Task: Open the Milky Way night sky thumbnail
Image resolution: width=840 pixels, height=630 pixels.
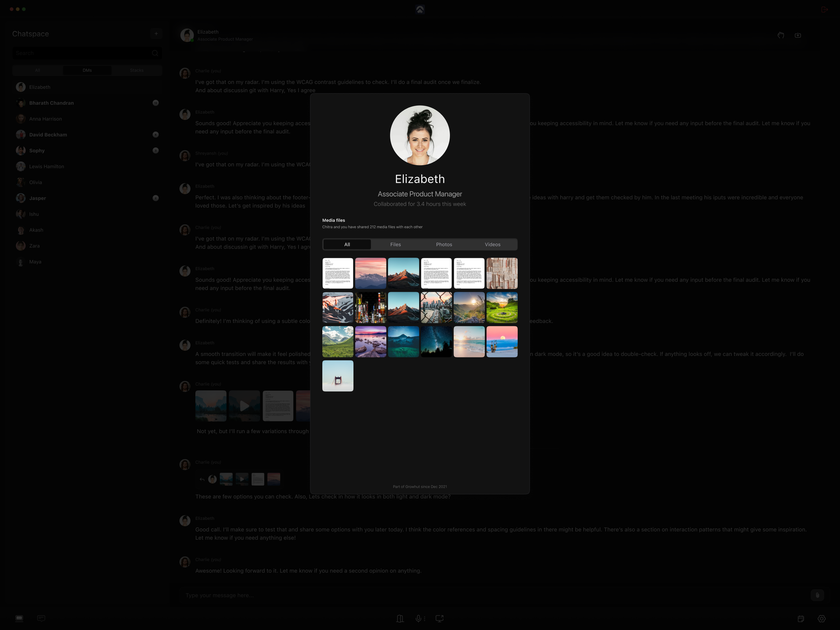Action: coord(436,342)
